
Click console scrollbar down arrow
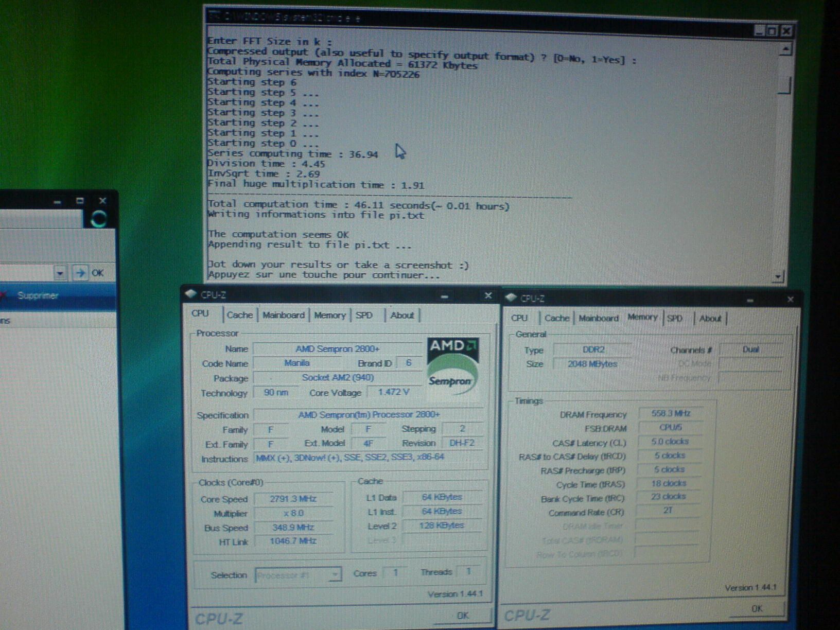point(778,276)
